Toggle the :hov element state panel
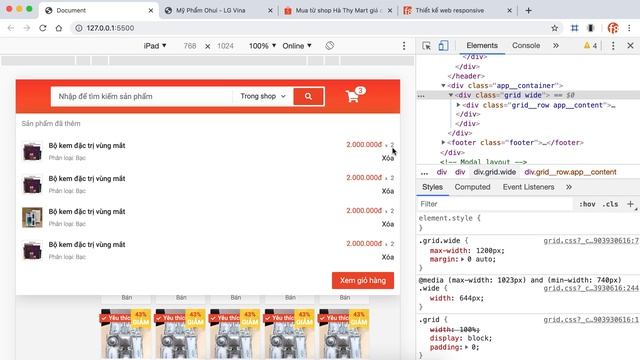 coord(587,204)
